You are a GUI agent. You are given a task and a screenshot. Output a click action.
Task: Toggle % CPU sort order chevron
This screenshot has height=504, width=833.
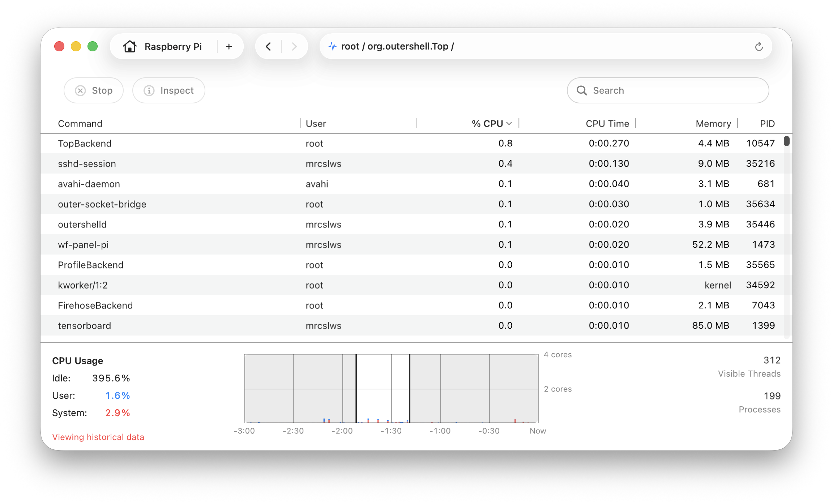point(509,124)
